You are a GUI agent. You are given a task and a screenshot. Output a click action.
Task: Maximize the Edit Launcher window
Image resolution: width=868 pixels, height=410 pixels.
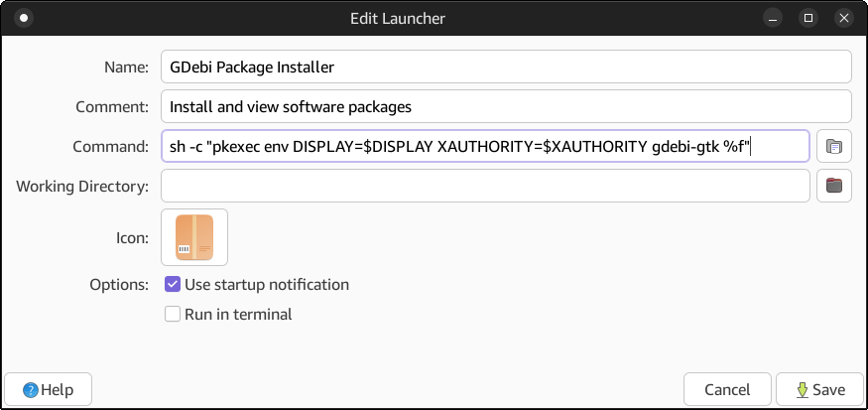[x=808, y=18]
